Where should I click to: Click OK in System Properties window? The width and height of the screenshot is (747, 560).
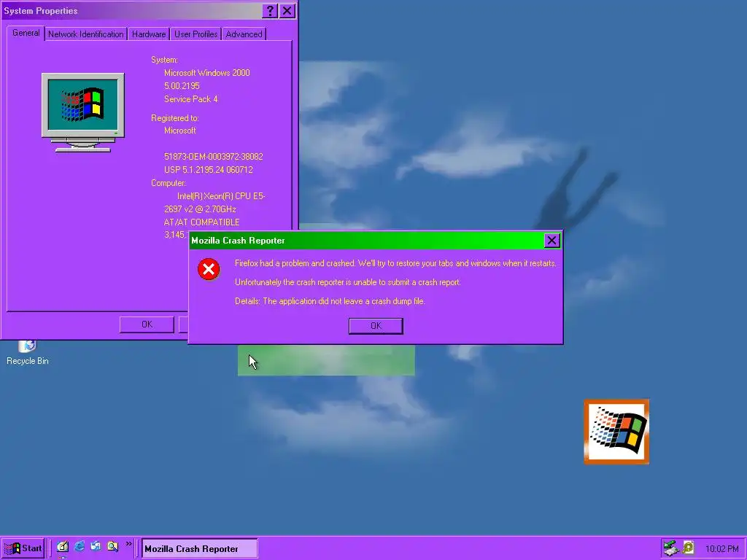[x=147, y=324]
